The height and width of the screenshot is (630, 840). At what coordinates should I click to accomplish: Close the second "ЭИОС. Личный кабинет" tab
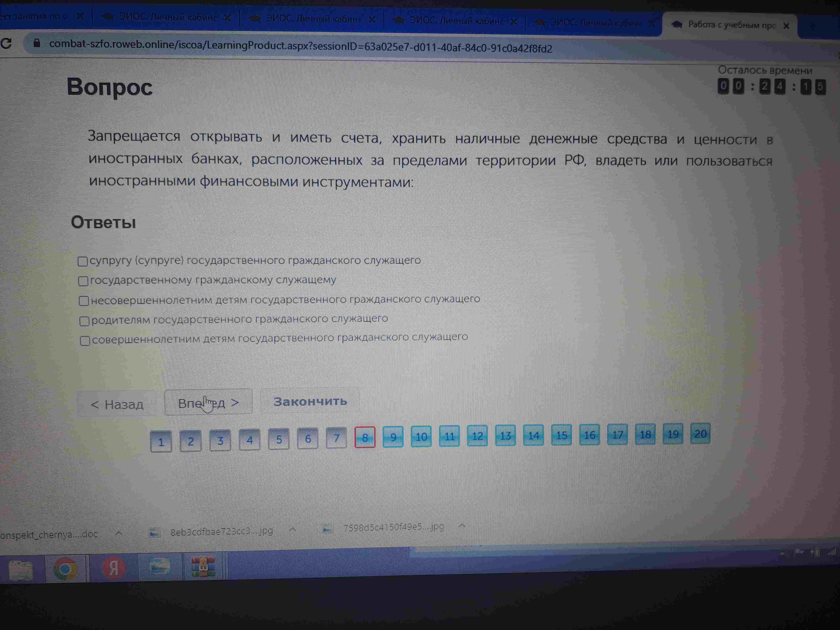[x=372, y=19]
